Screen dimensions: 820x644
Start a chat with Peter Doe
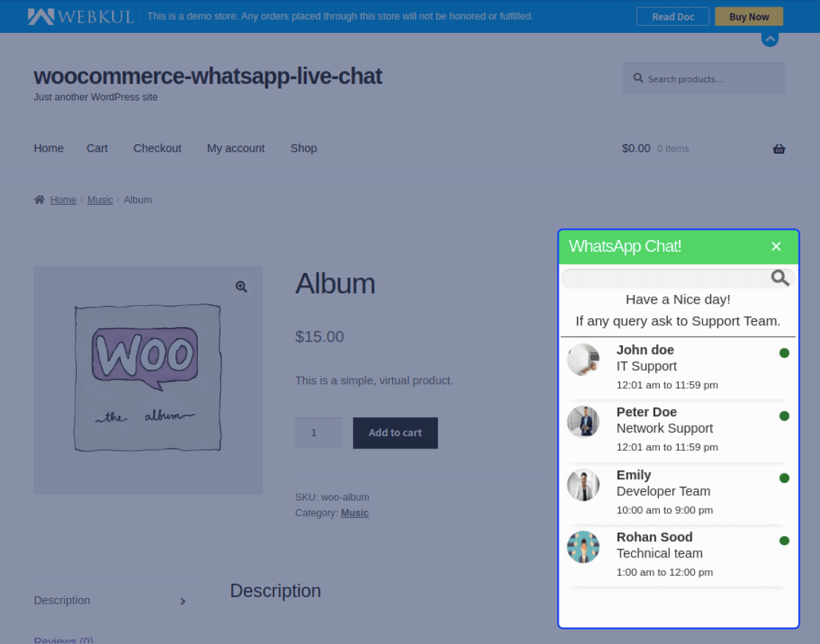678,432
